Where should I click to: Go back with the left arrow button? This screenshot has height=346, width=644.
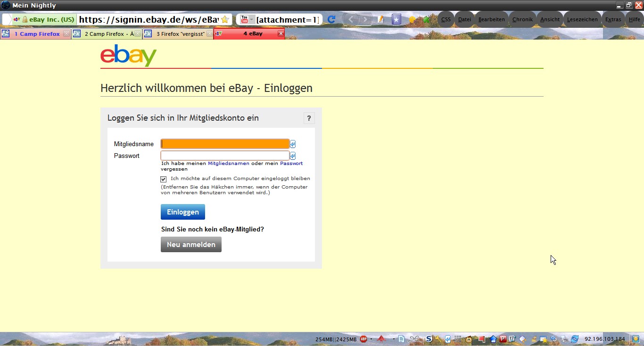pos(351,19)
